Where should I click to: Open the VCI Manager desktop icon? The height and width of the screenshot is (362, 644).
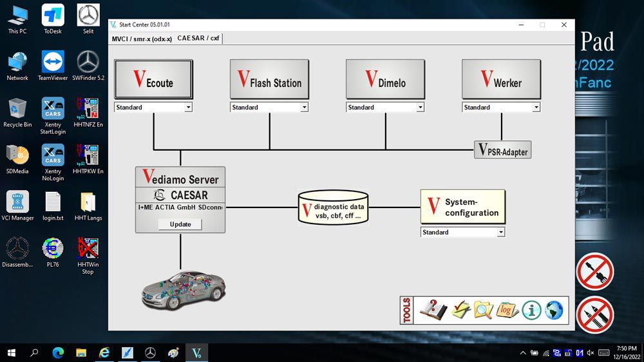click(17, 206)
